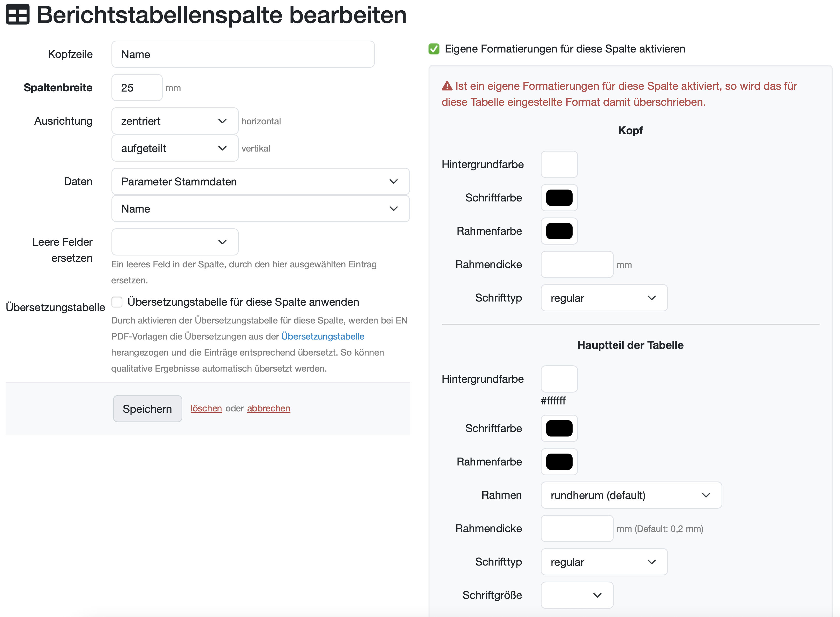This screenshot has width=840, height=617.
Task: Click the abbrechen link
Action: click(268, 409)
